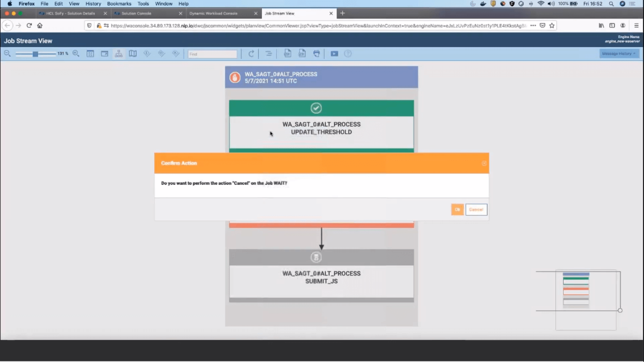Viewport: 644px width, 362px height.
Task: Dismiss the dialog with the Cancel button
Action: click(476, 209)
